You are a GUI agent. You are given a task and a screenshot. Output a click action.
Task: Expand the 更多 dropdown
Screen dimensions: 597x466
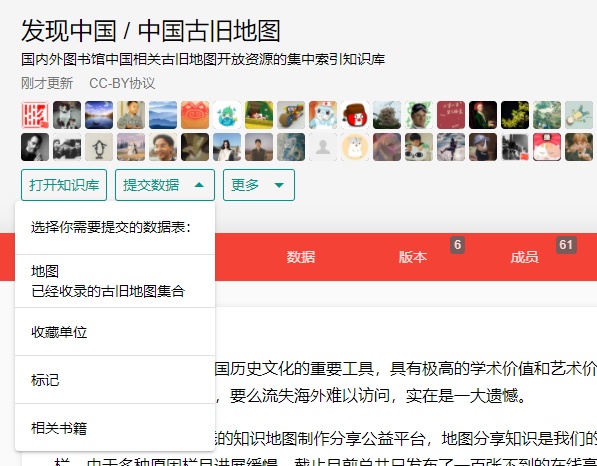(259, 185)
